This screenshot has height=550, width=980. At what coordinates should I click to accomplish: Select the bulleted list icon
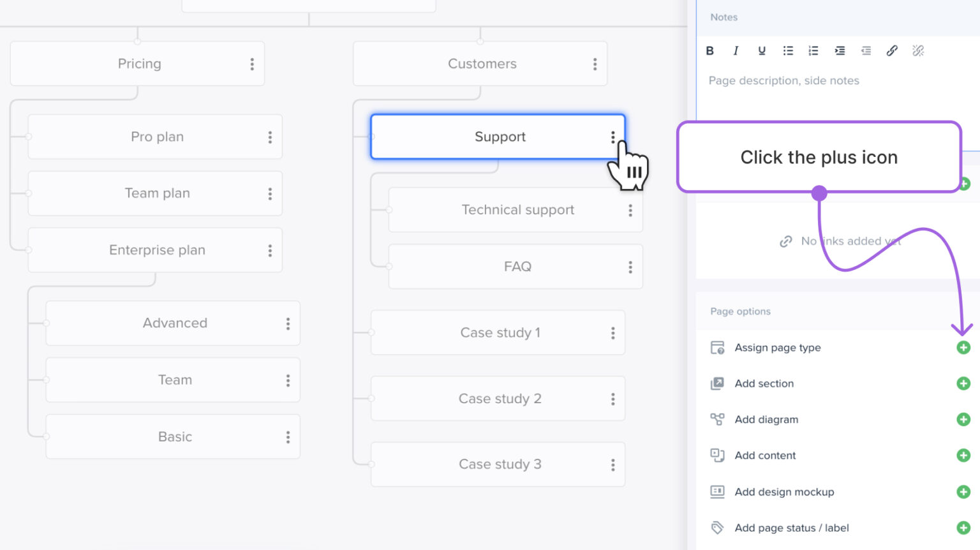(788, 51)
